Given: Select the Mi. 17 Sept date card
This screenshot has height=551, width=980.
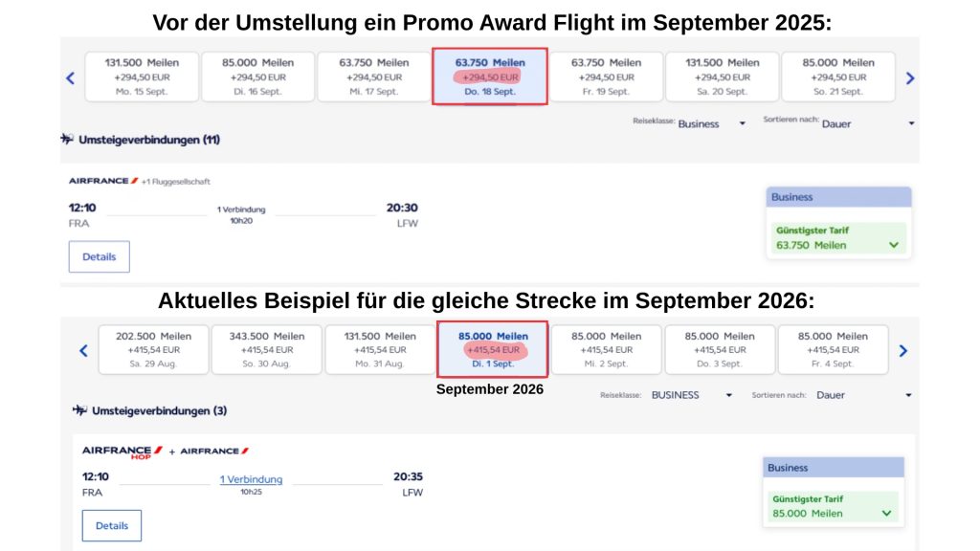Looking at the screenshot, I should [x=372, y=76].
